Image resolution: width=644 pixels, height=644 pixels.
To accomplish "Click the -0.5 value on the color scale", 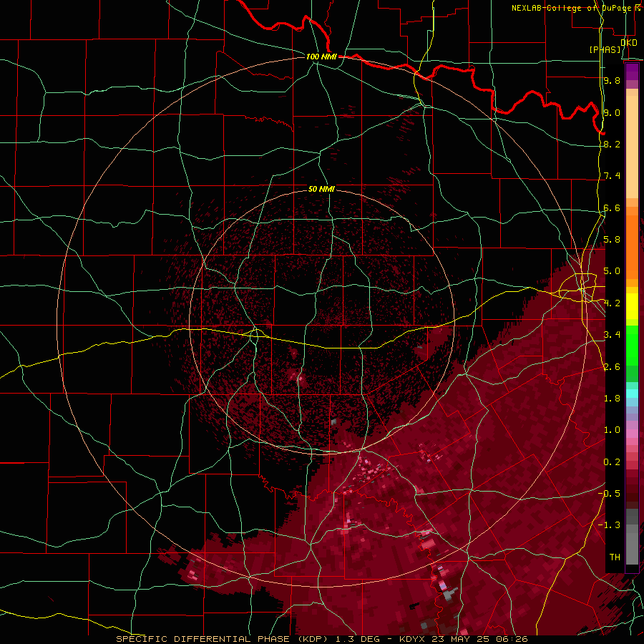I will tap(610, 494).
